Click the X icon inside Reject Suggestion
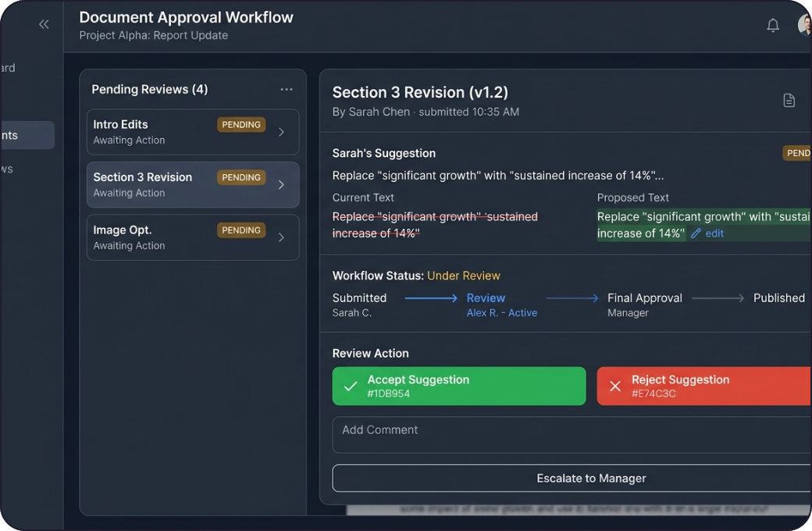 coord(614,386)
